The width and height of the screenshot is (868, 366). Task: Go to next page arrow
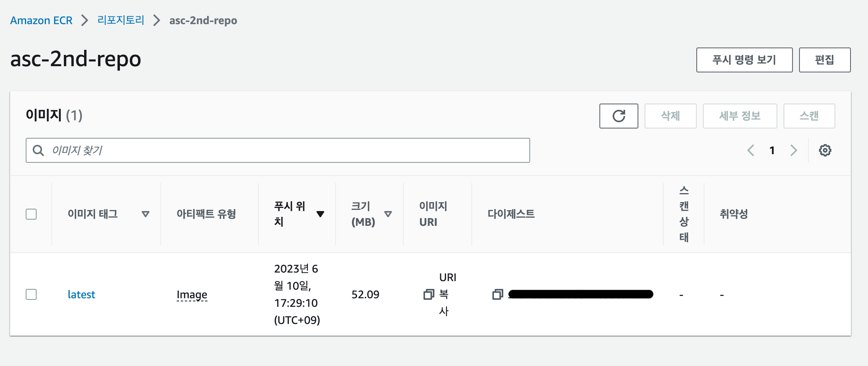pyautogui.click(x=794, y=150)
